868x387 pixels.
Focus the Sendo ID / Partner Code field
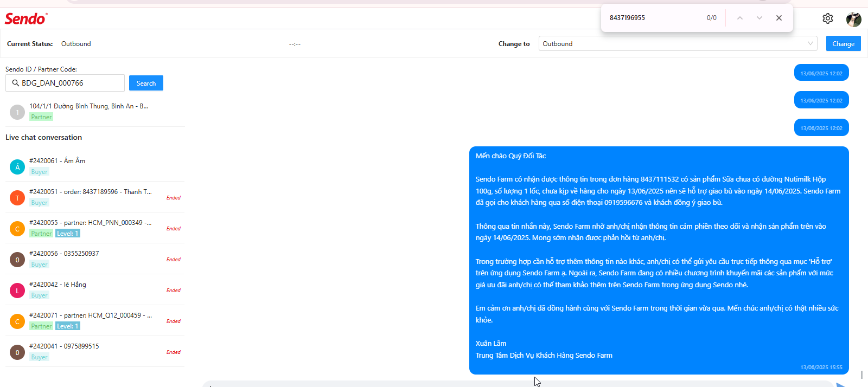(65, 83)
